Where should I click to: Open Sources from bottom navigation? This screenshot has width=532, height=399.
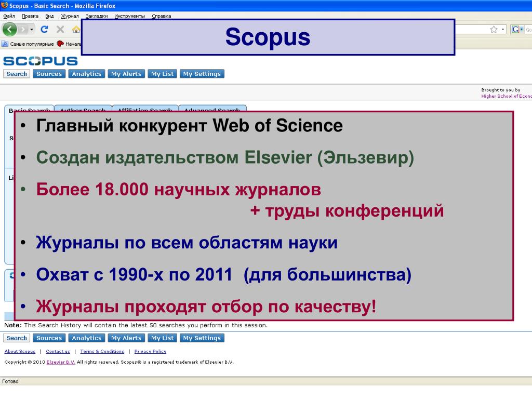(49, 338)
